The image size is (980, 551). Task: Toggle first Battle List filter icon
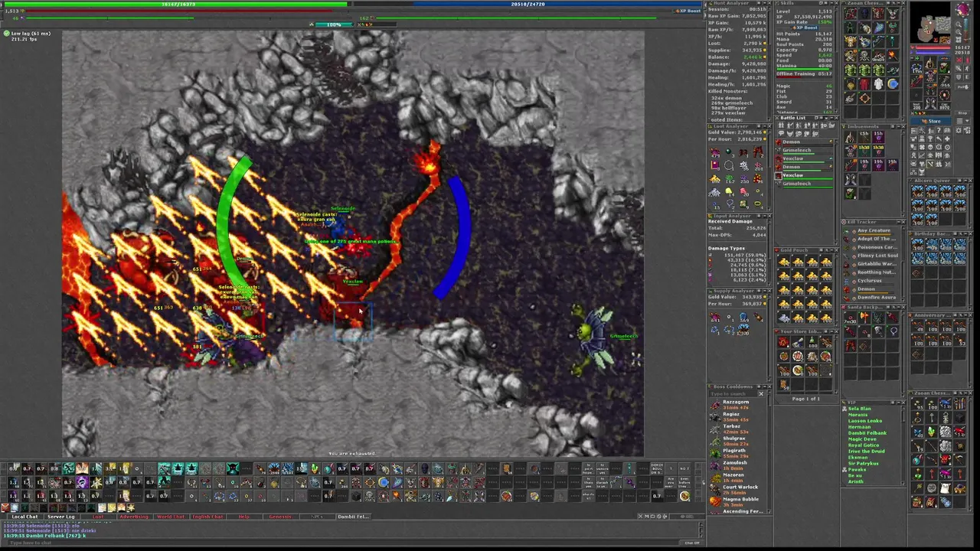(x=781, y=126)
